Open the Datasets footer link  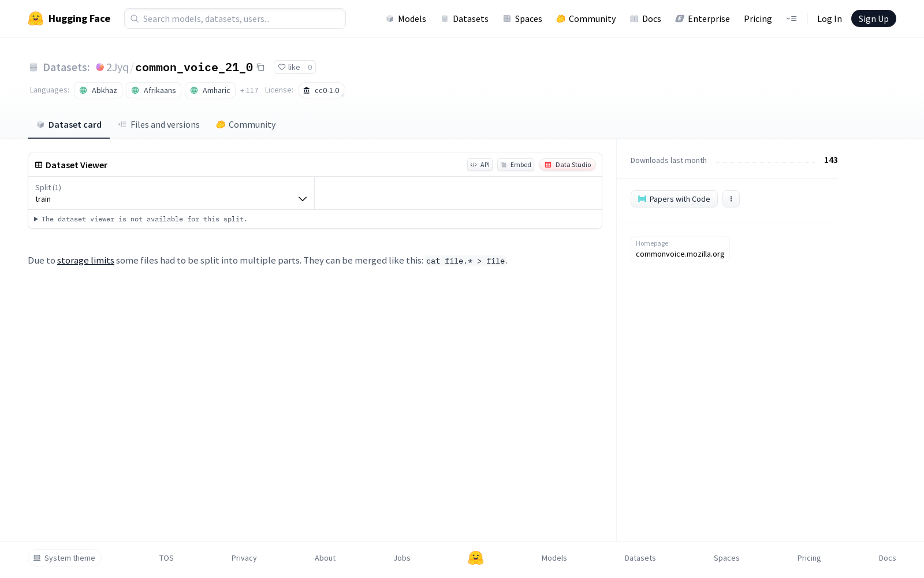[x=640, y=558]
